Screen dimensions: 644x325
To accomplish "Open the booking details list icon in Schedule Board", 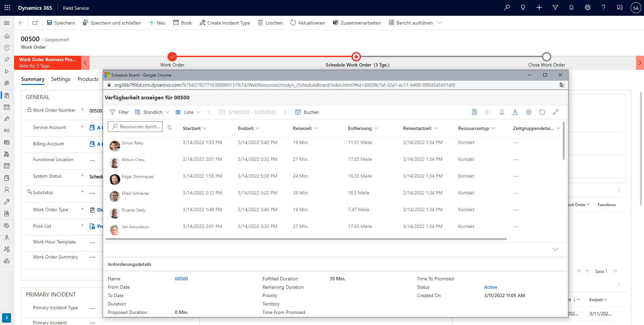I will tap(475, 112).
